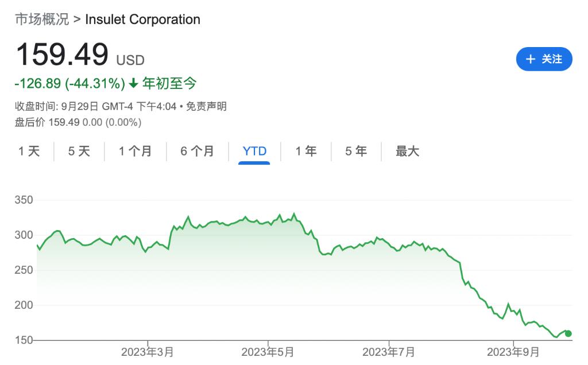The height and width of the screenshot is (365, 588).
Task: Click the 关注 follow button
Action: [544, 59]
